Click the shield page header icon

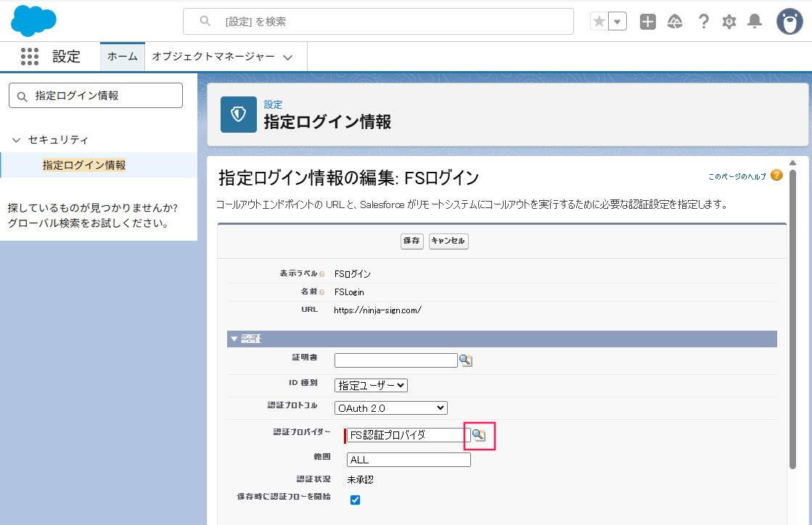238,115
